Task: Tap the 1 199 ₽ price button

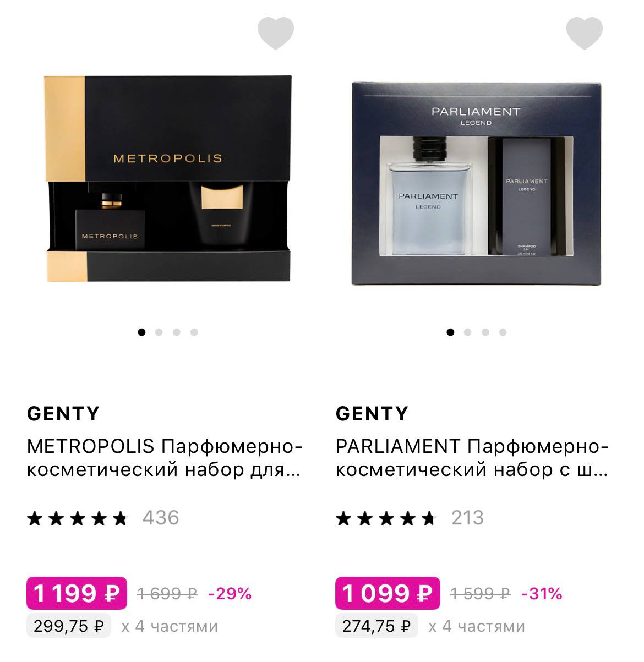Action: (x=77, y=593)
